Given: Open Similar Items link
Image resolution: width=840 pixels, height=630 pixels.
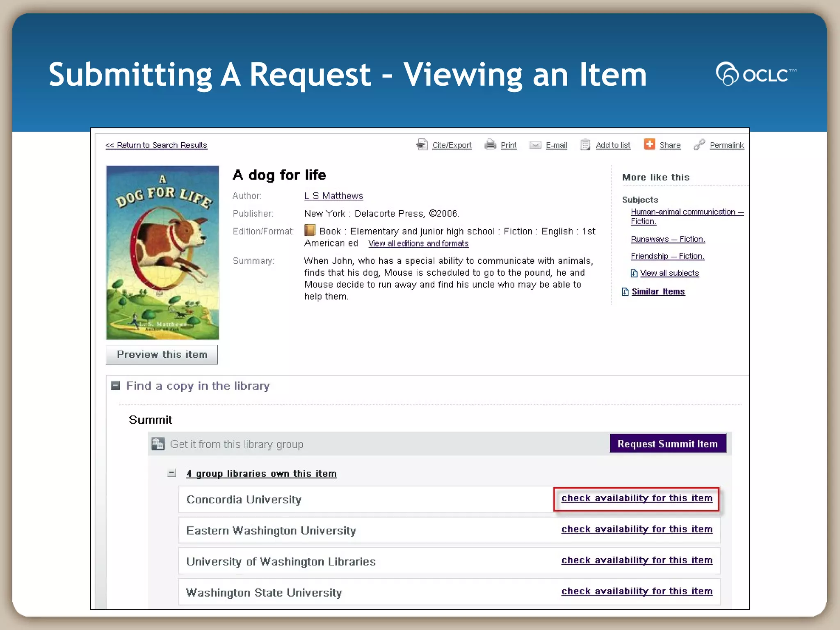Looking at the screenshot, I should (x=658, y=292).
